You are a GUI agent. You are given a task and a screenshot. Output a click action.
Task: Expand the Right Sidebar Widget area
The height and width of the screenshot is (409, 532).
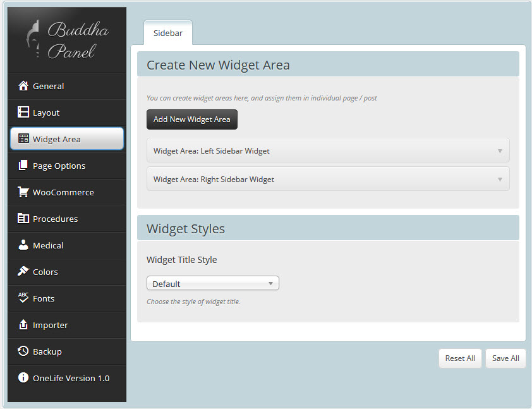[328, 180]
